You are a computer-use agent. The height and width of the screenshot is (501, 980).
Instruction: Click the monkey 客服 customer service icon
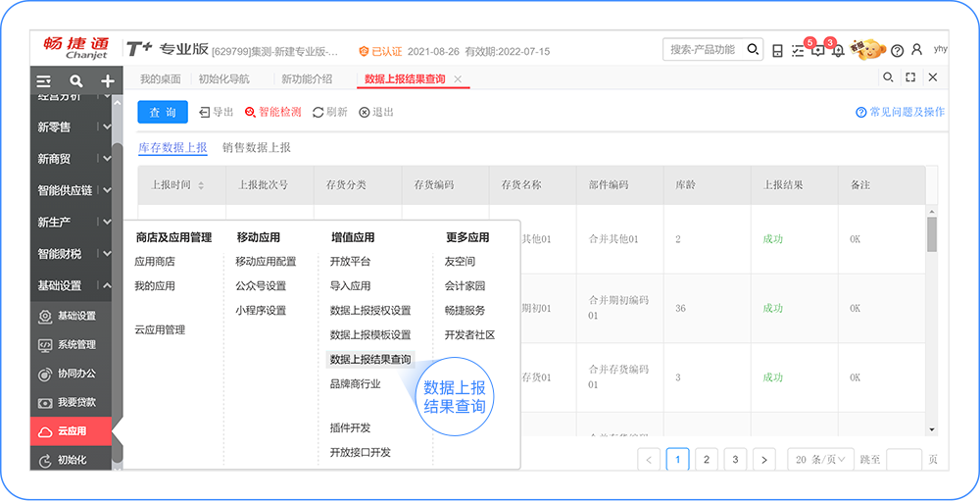867,48
